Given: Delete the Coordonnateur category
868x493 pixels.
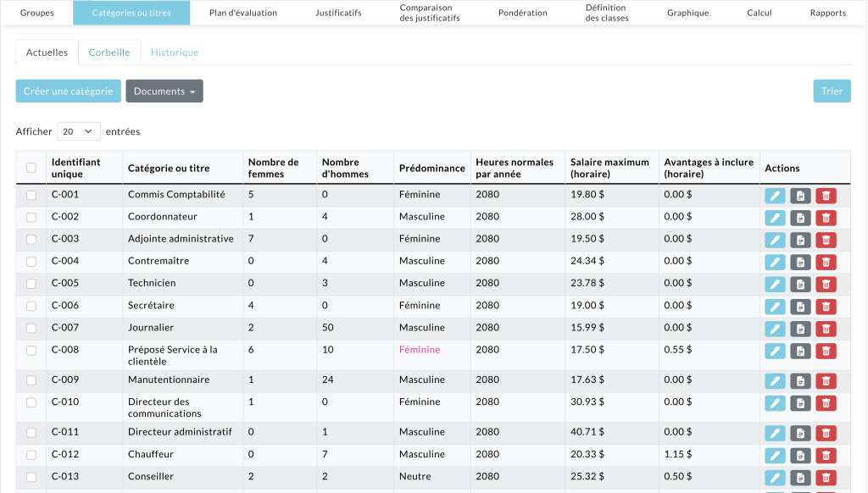Looking at the screenshot, I should coord(826,218).
